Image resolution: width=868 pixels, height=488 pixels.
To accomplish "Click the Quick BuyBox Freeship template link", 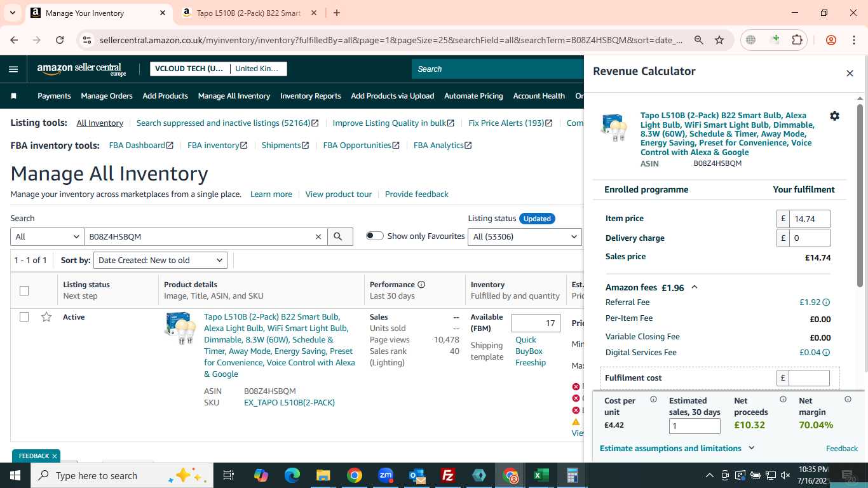I will click(x=531, y=351).
